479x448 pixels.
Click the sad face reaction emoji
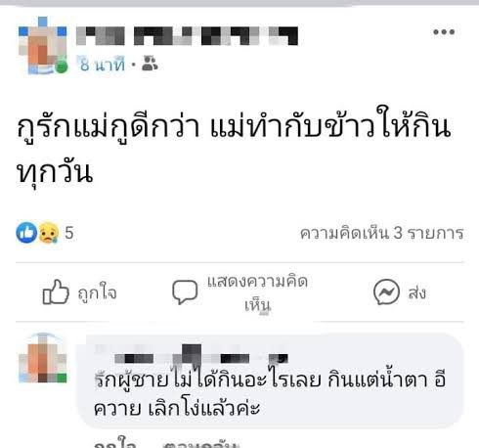49,233
